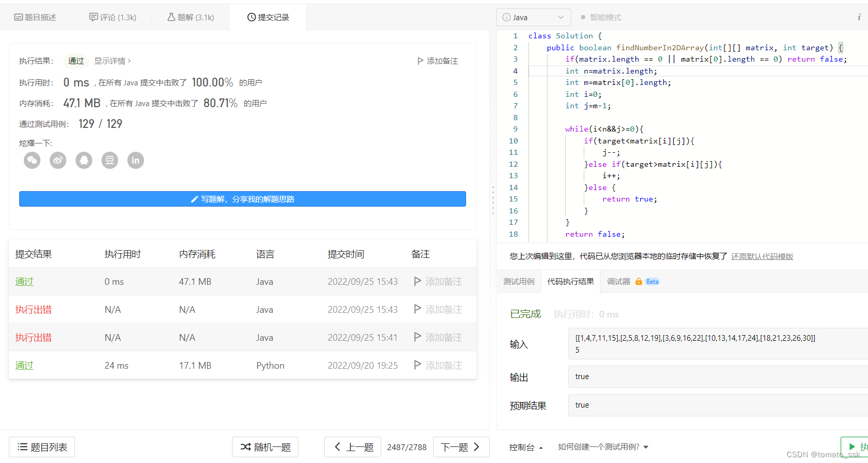Open 如何创建一个测试用例 dropdown

603,447
